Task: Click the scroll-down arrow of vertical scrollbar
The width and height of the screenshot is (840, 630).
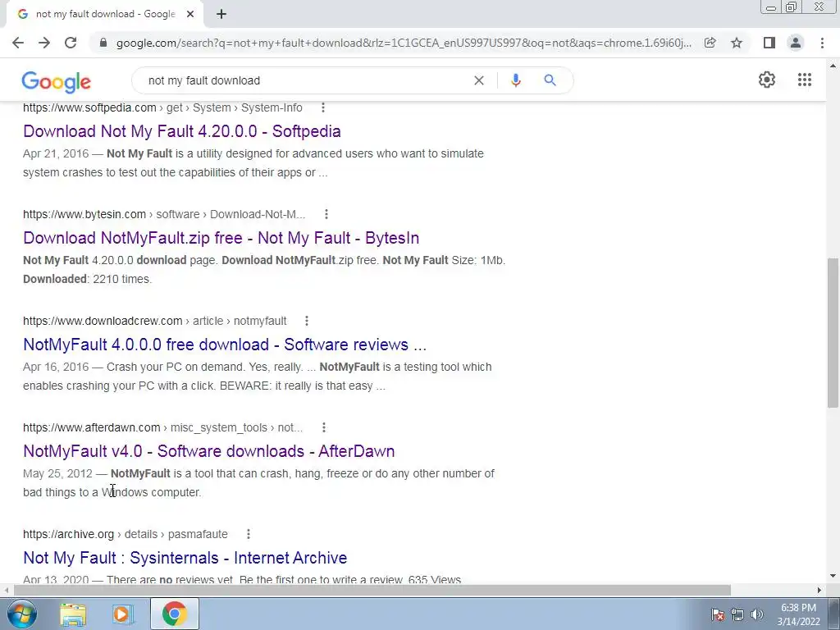Action: click(833, 577)
